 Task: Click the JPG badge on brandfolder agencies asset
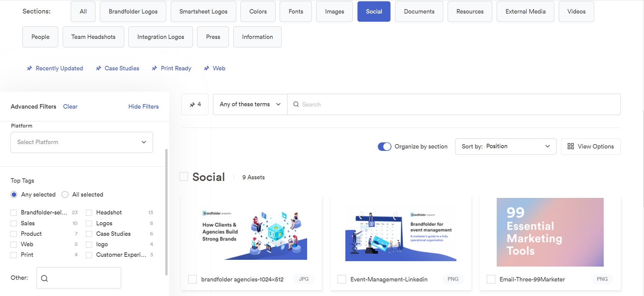pos(304,279)
